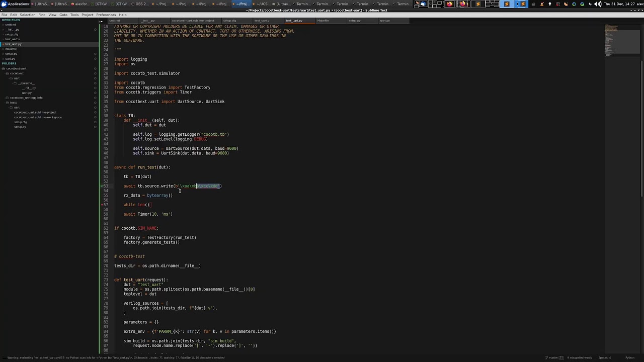
Task: Open the File menu
Action: 5,15
